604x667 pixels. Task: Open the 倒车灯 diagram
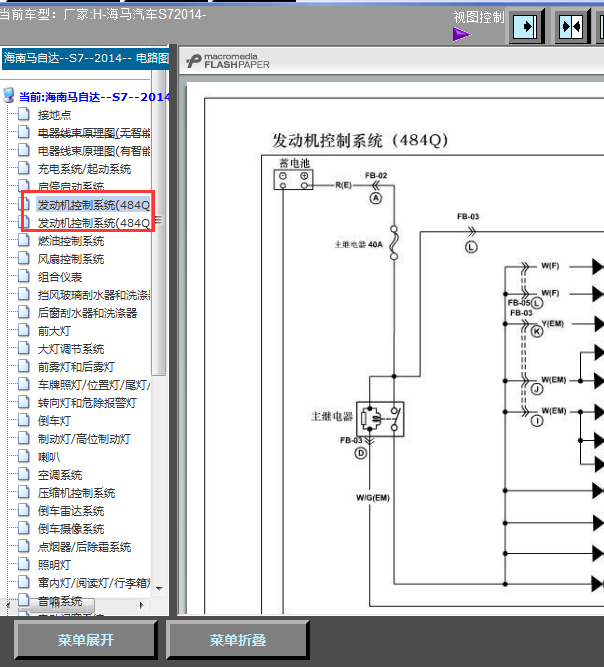(54, 421)
